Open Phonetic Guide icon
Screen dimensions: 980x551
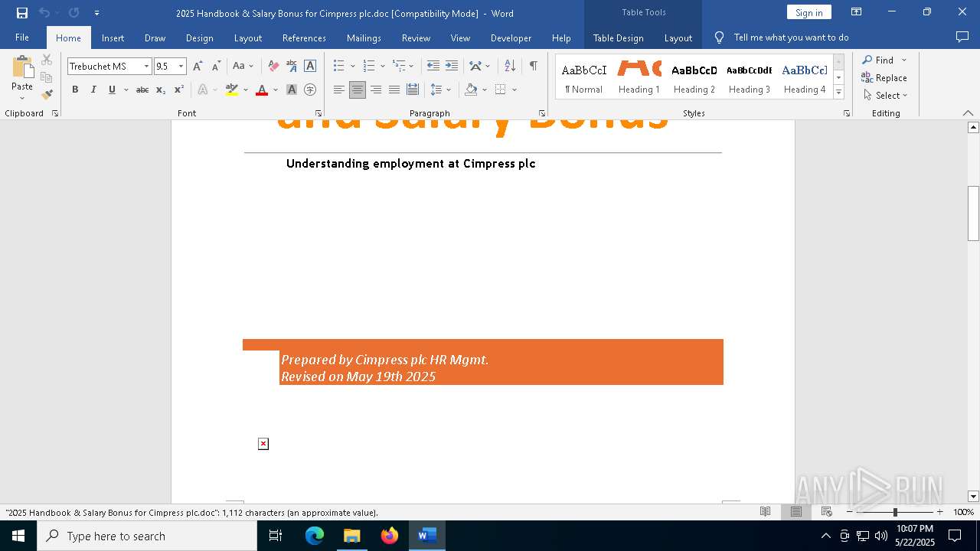[292, 66]
